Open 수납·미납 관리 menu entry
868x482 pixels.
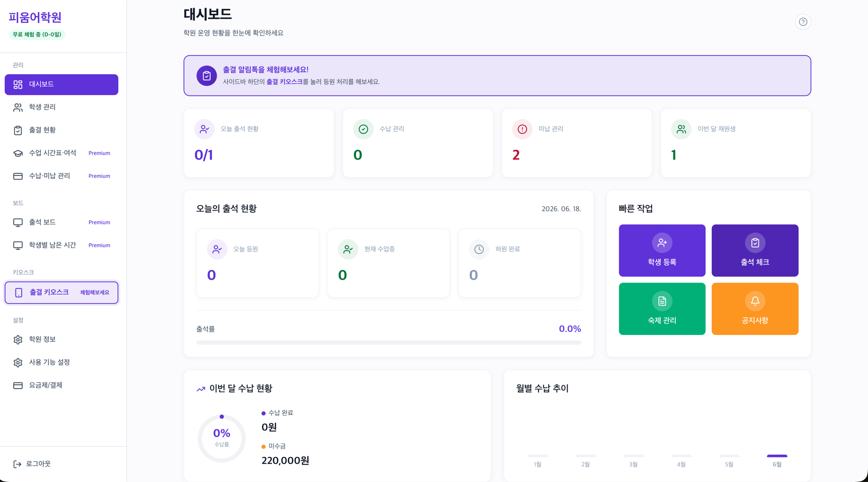[x=62, y=176]
